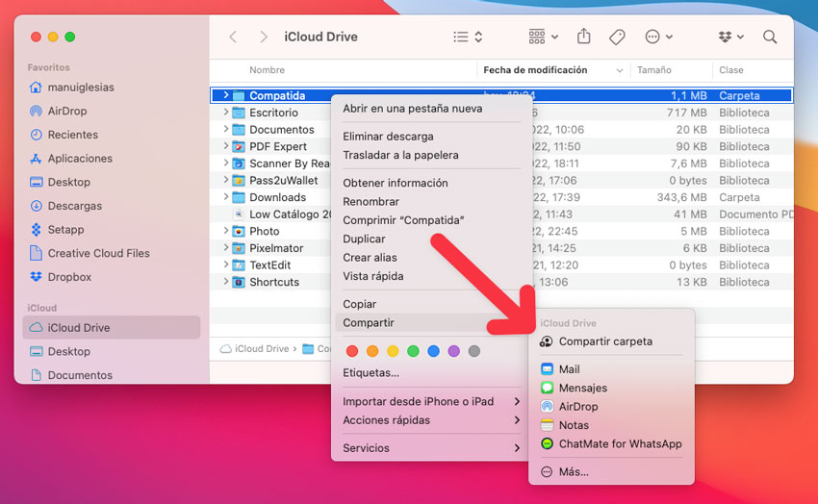Open search with the magnifier icon
Screen dimensions: 818x504
770,37
